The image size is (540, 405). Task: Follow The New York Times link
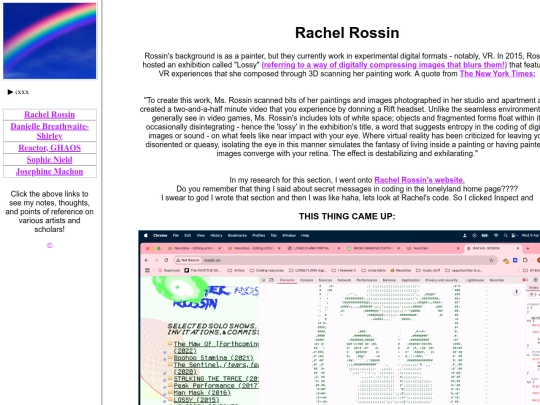click(497, 74)
